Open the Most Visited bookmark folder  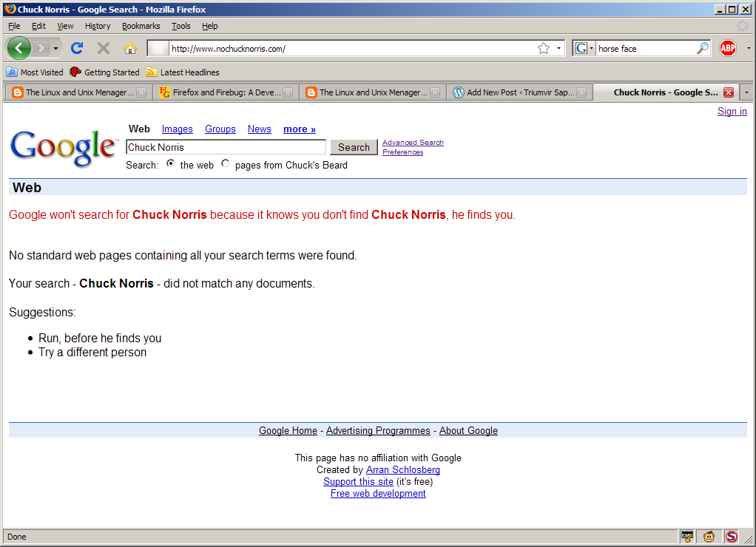click(x=35, y=72)
